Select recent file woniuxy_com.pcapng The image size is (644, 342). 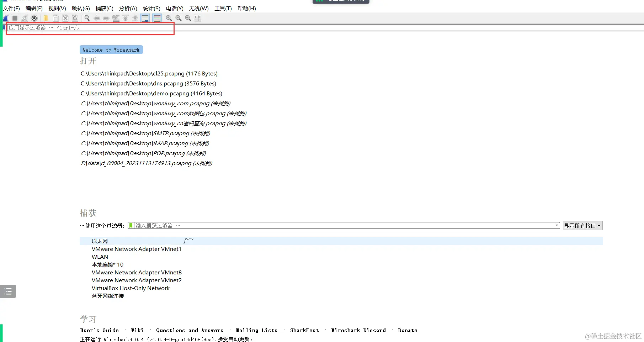(x=156, y=104)
